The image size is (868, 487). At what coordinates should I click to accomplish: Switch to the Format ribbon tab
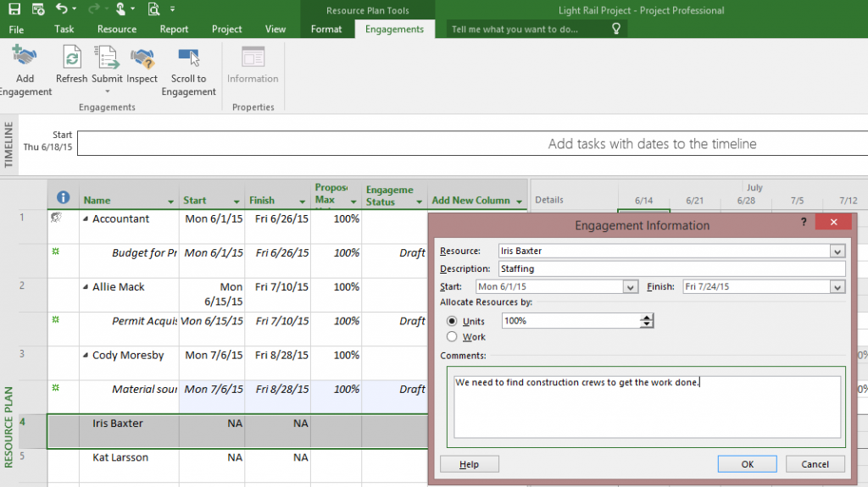coord(326,29)
